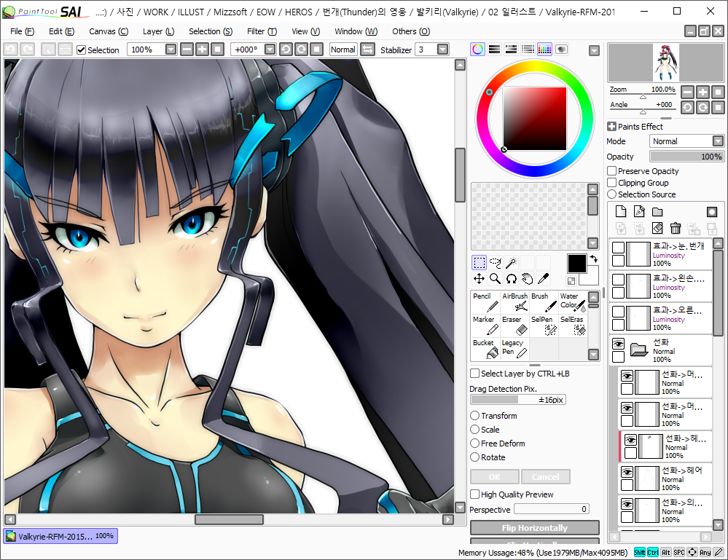This screenshot has height=560, width=728.
Task: Click the Cancel transform button
Action: pos(546,476)
